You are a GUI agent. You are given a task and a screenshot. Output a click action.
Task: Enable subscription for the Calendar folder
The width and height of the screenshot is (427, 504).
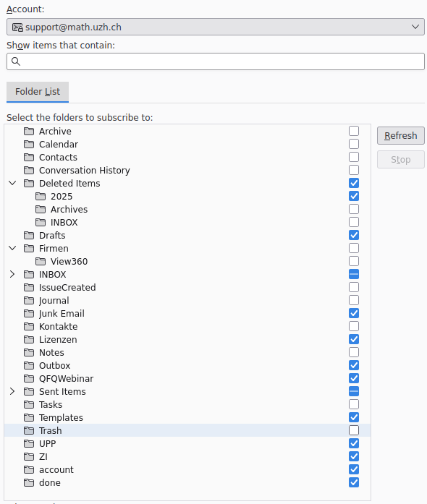(x=354, y=144)
